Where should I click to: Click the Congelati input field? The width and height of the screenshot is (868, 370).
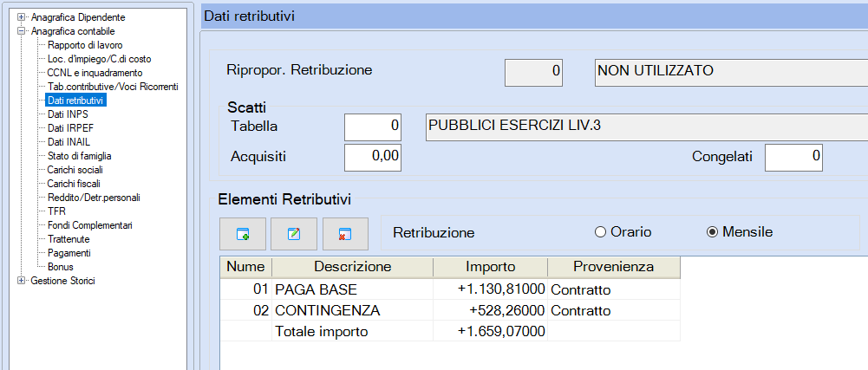[793, 157]
